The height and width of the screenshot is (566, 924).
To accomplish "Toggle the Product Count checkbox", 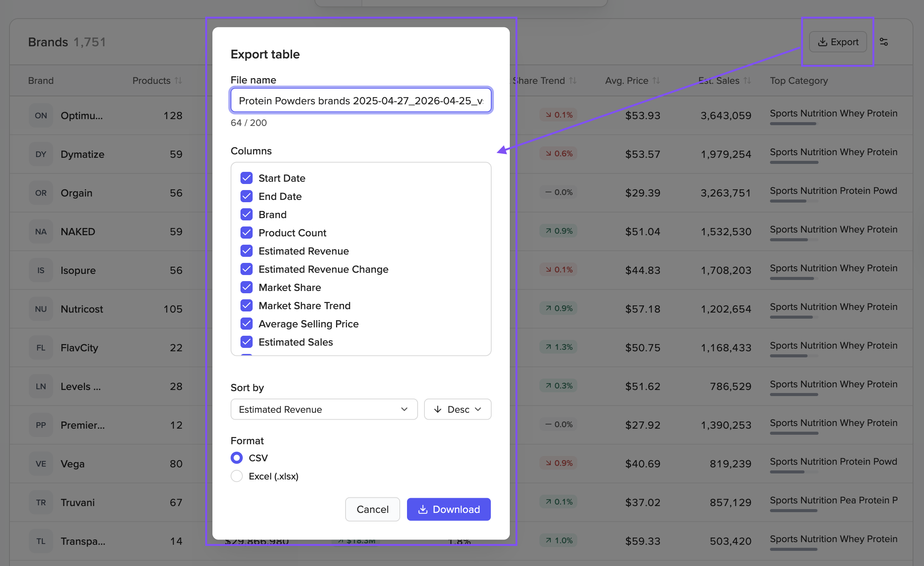I will tap(247, 233).
